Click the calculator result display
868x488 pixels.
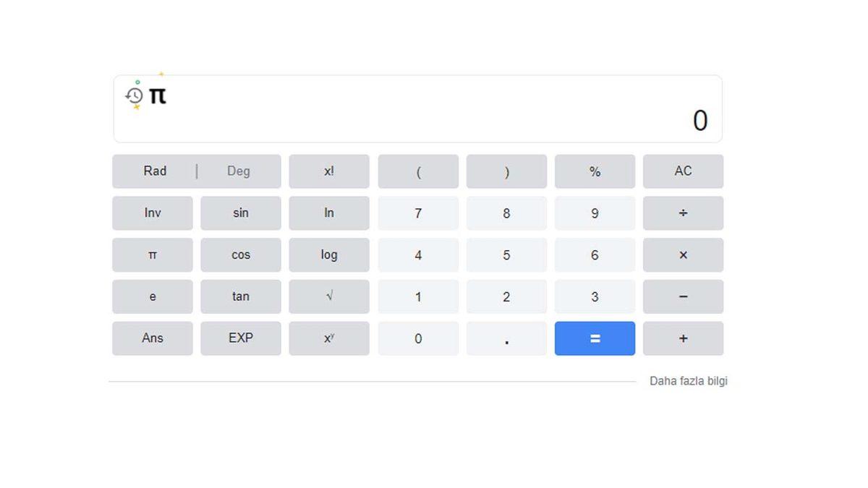coord(699,121)
